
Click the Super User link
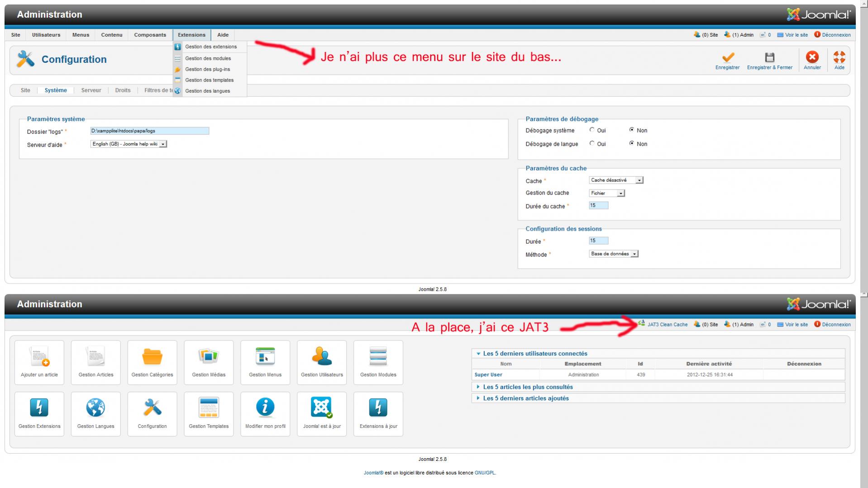coord(488,375)
